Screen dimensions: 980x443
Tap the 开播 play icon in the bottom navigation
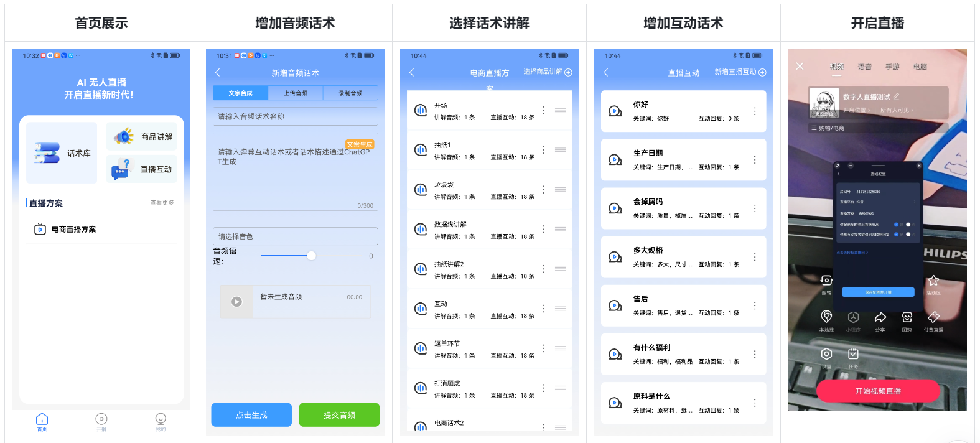(x=101, y=421)
